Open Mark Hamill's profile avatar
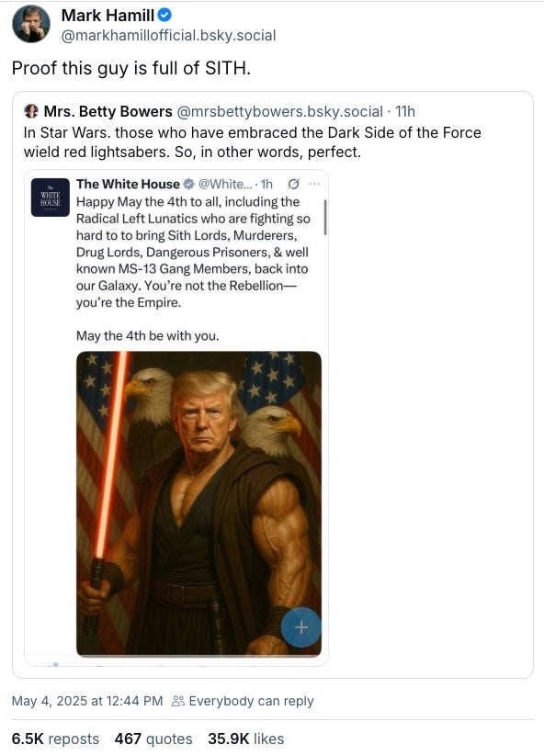The height and width of the screenshot is (756, 544). (x=31, y=24)
